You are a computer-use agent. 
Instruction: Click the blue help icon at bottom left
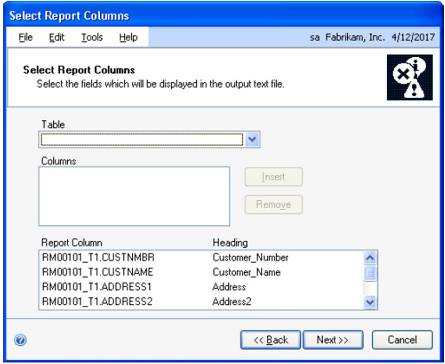[20, 340]
